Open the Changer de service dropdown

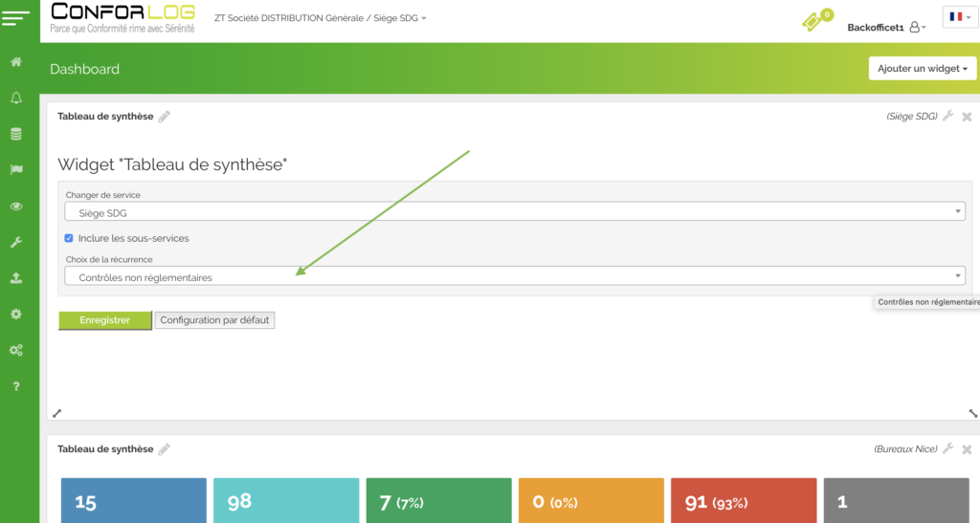point(515,213)
